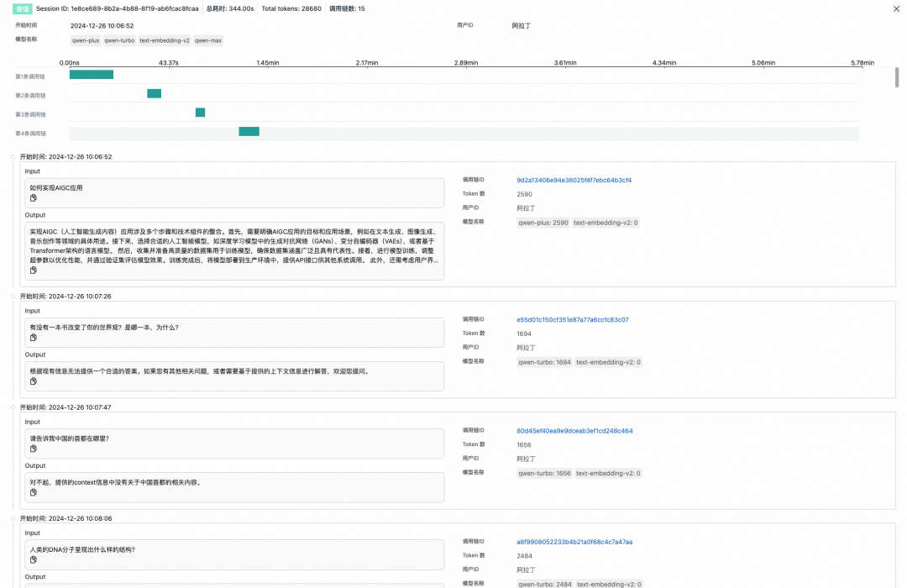The width and height of the screenshot is (907, 588).
Task: Close the session detail panel
Action: 894,8
